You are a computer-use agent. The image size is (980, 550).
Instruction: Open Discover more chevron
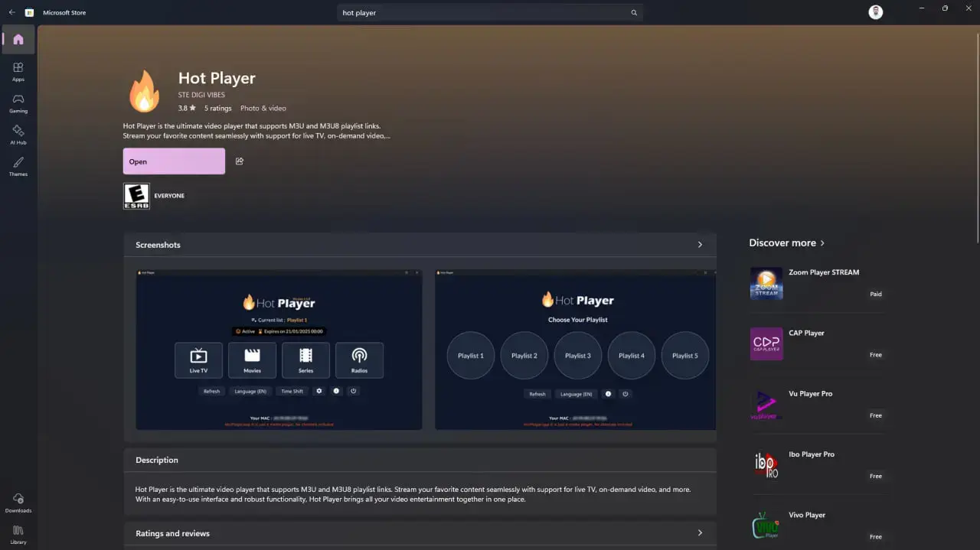822,242
